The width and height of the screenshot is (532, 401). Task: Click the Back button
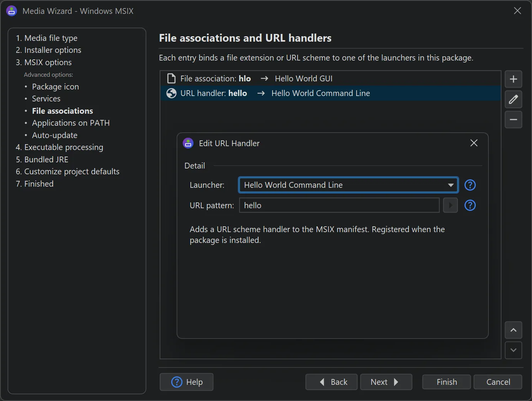(332, 382)
